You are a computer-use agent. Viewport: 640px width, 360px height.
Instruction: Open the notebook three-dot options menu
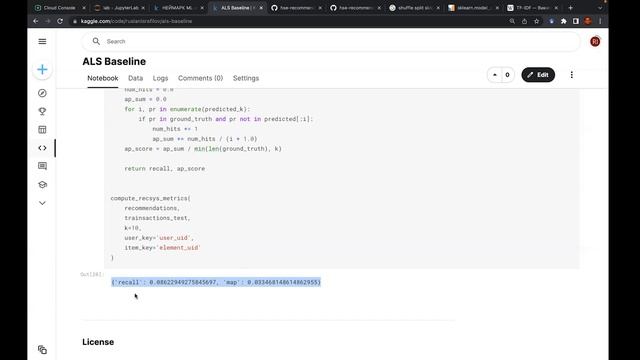[571, 75]
